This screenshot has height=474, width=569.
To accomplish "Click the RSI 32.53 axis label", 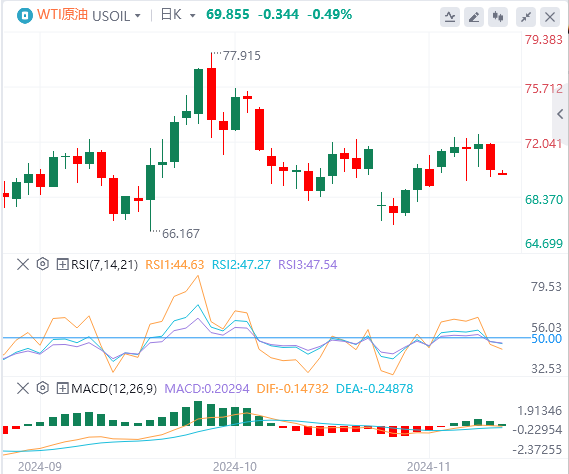I will pyautogui.click(x=546, y=369).
